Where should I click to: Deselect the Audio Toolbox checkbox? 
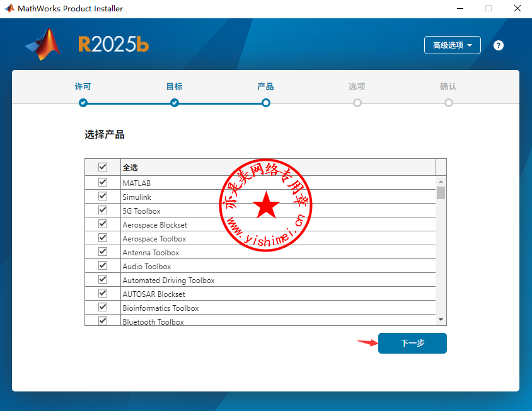pyautogui.click(x=103, y=266)
